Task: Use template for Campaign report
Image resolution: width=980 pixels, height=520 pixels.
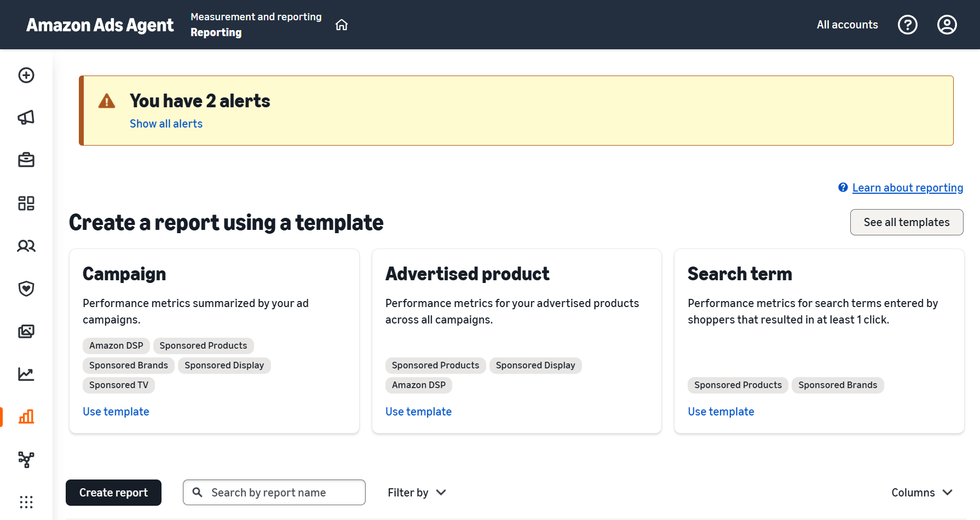Action: tap(116, 412)
